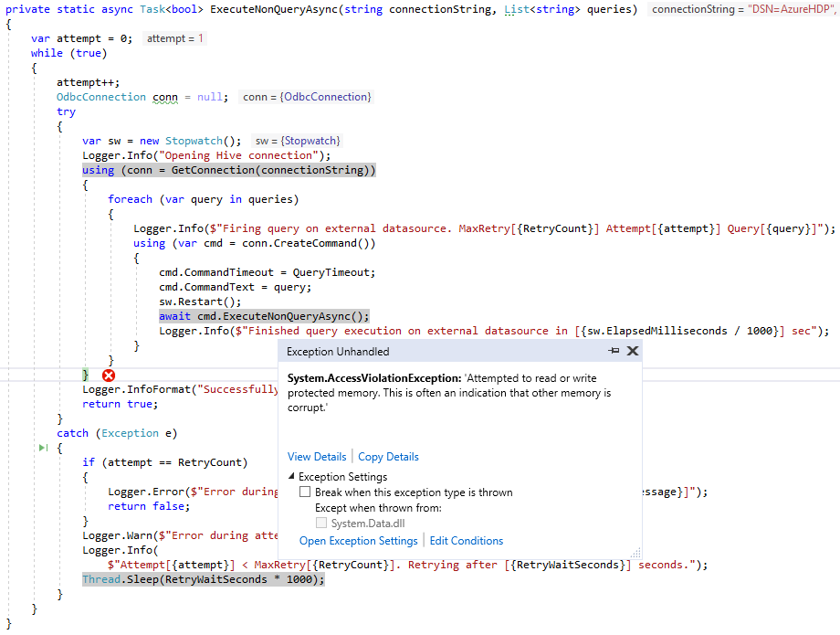
Task: Enable Break when this exception type is thrown
Action: 305,492
